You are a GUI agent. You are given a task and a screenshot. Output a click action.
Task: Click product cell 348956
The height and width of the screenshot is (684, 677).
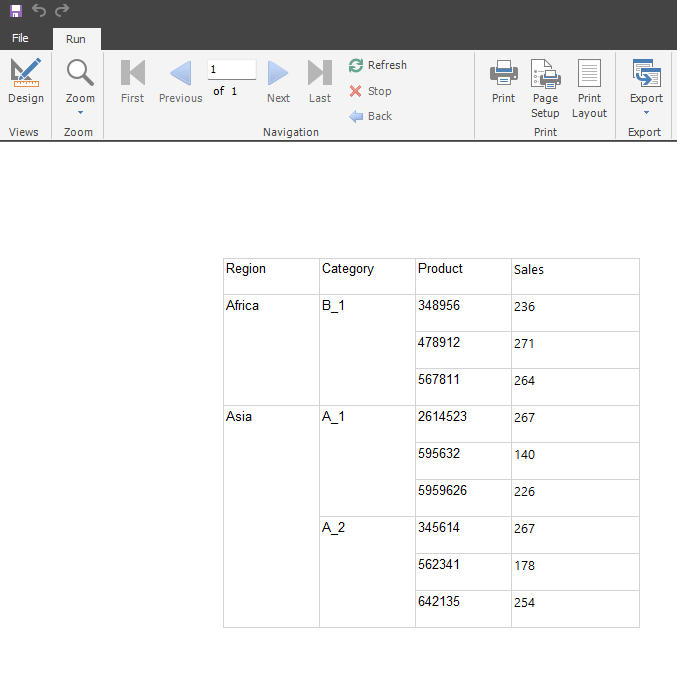[x=463, y=313]
